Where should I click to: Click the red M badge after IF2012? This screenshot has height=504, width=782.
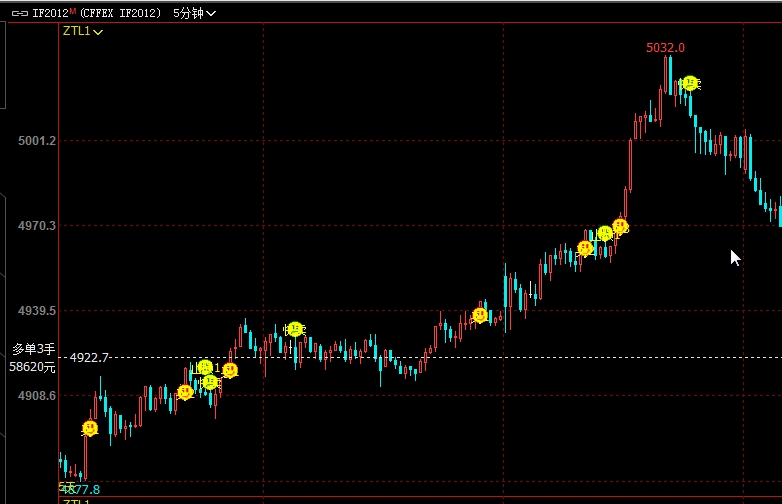72,11
